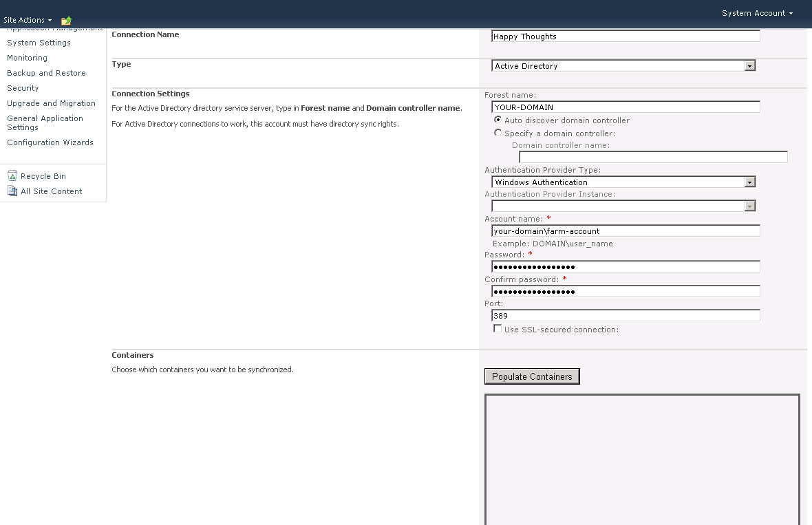Click inside the containers list box

click(x=642, y=460)
